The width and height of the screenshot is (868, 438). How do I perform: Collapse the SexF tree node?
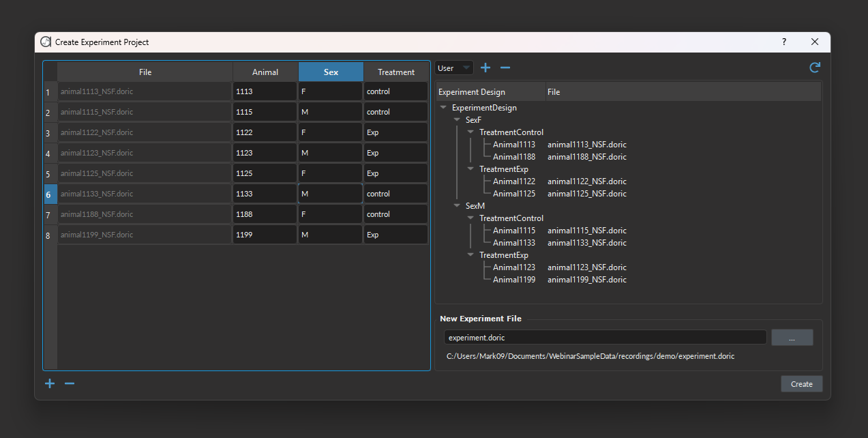click(458, 120)
